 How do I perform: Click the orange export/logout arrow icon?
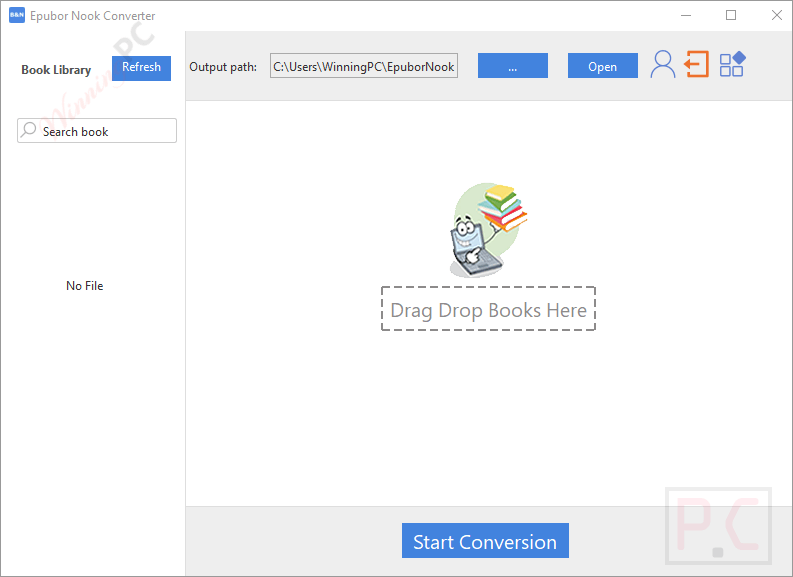696,65
